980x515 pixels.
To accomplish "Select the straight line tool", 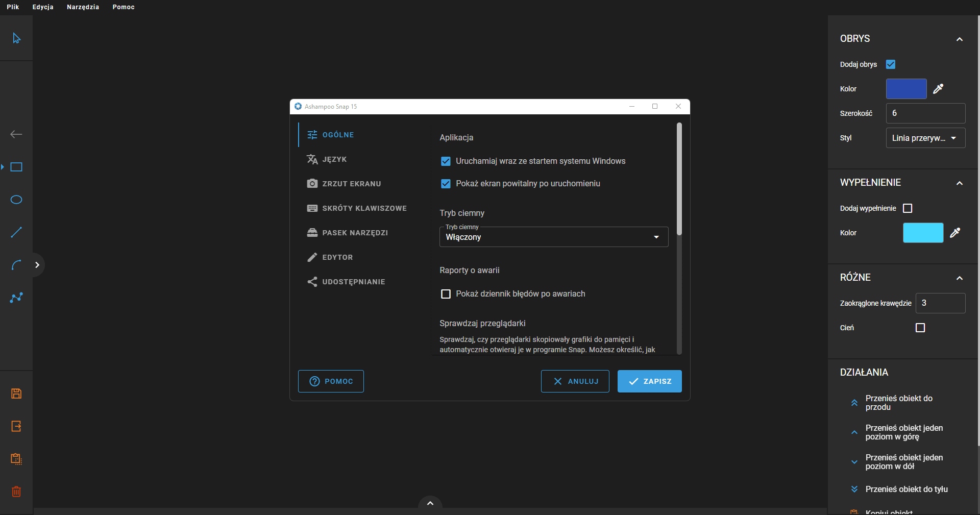I will [x=16, y=232].
